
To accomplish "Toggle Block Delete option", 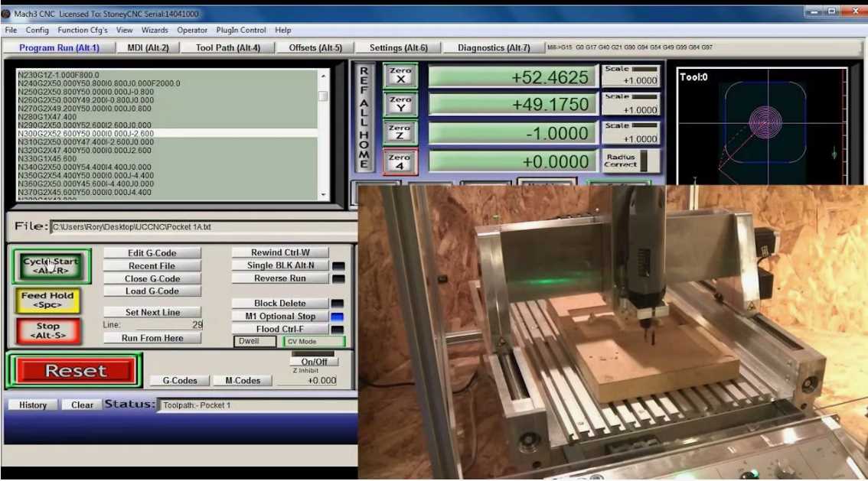I will (x=279, y=304).
